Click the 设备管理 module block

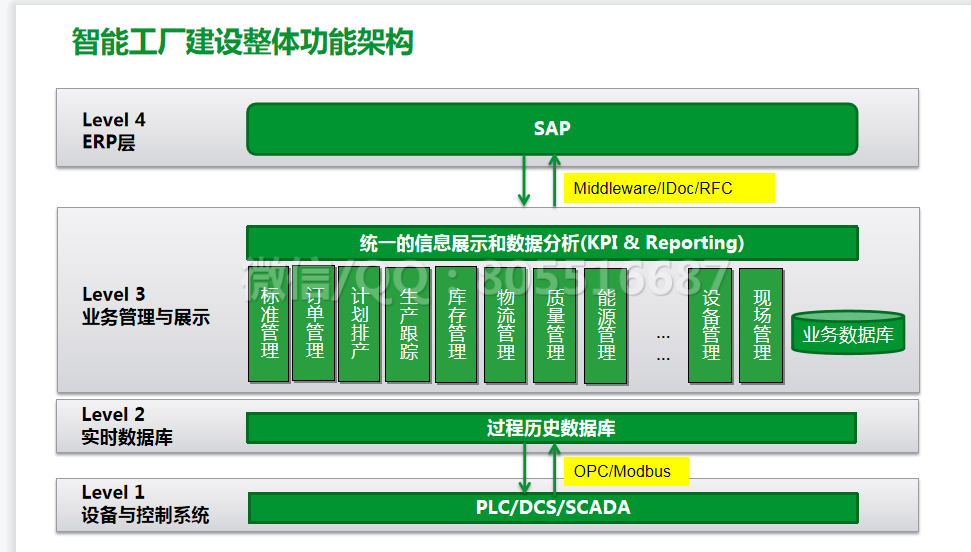(710, 326)
